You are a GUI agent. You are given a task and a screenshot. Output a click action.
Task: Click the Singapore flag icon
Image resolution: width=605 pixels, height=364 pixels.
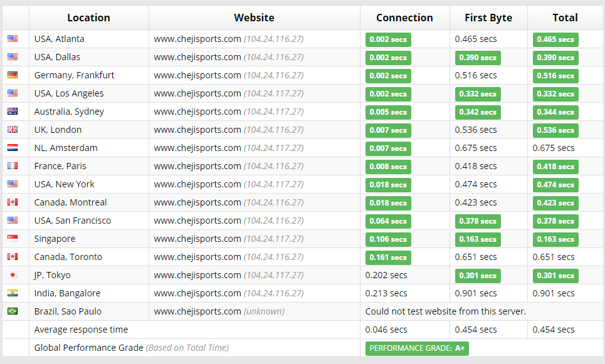13,238
